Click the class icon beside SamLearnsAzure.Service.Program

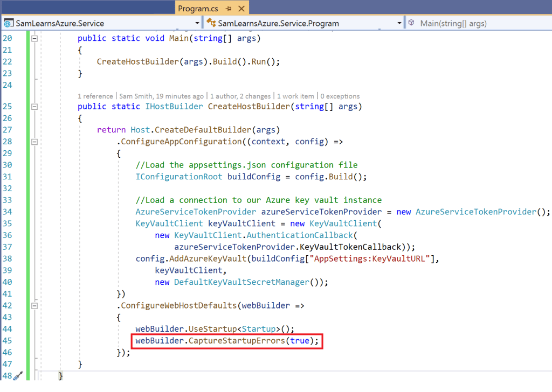(x=211, y=23)
